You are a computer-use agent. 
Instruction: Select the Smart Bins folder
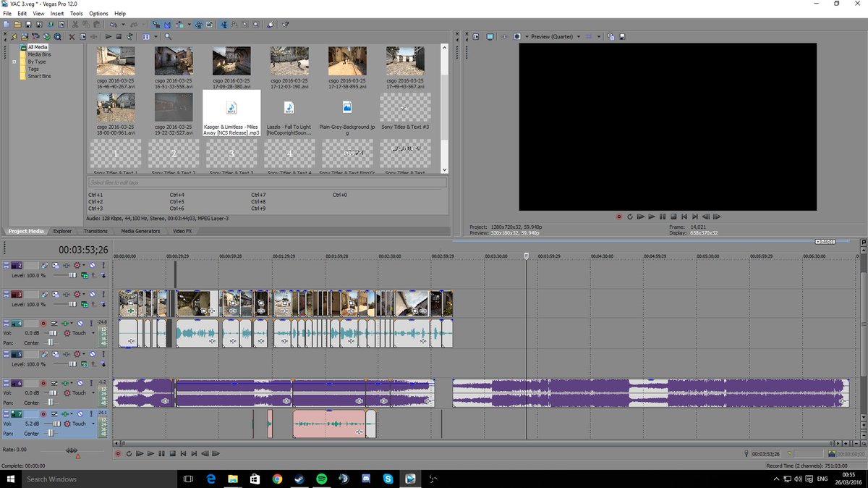point(39,76)
